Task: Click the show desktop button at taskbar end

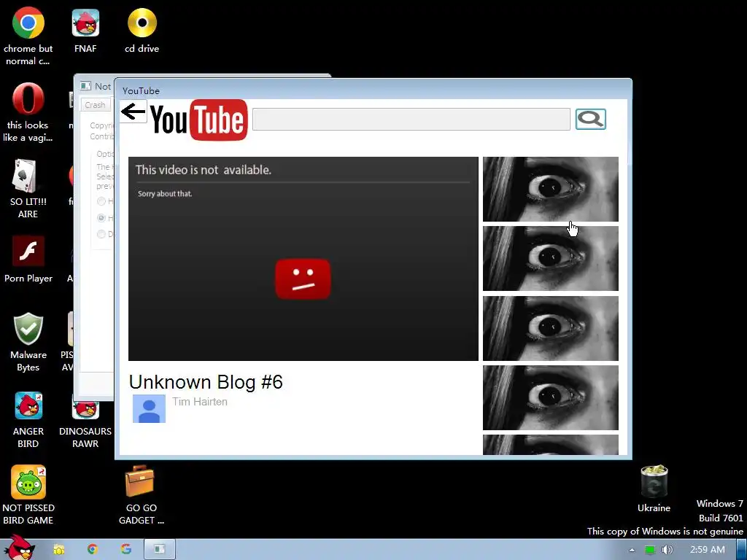Action: click(x=742, y=550)
